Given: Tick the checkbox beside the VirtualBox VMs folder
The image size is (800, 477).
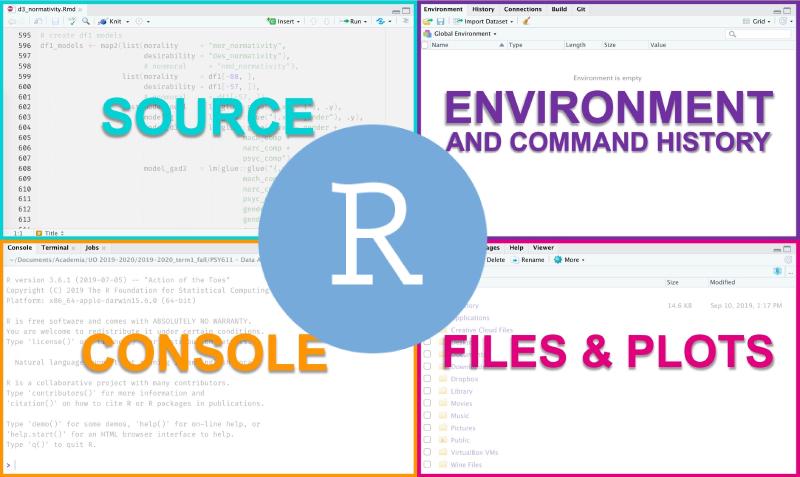Looking at the screenshot, I should (x=428, y=452).
